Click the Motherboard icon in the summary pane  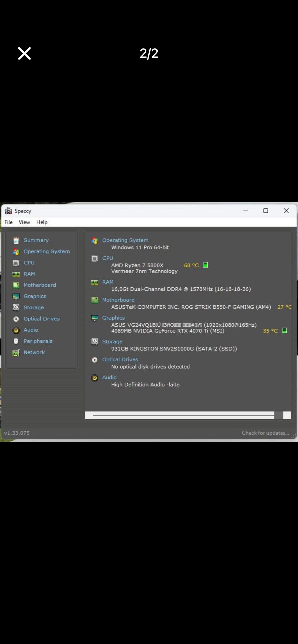[95, 300]
